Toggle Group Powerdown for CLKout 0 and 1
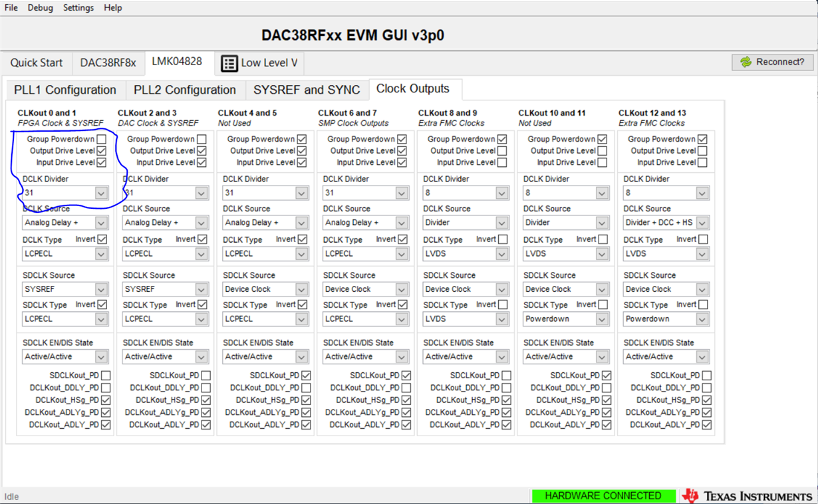818x504 pixels. [101, 139]
